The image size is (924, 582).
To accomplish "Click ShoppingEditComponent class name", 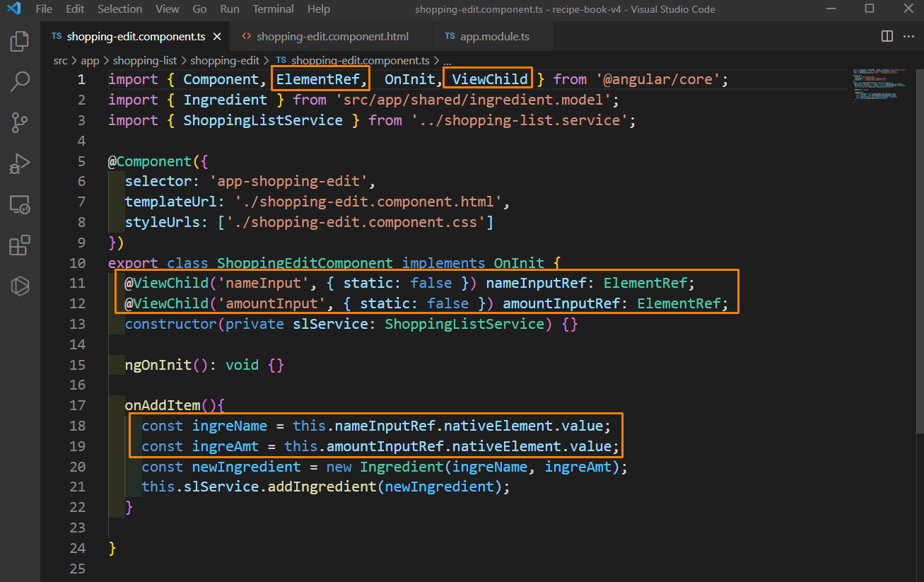I will (305, 263).
